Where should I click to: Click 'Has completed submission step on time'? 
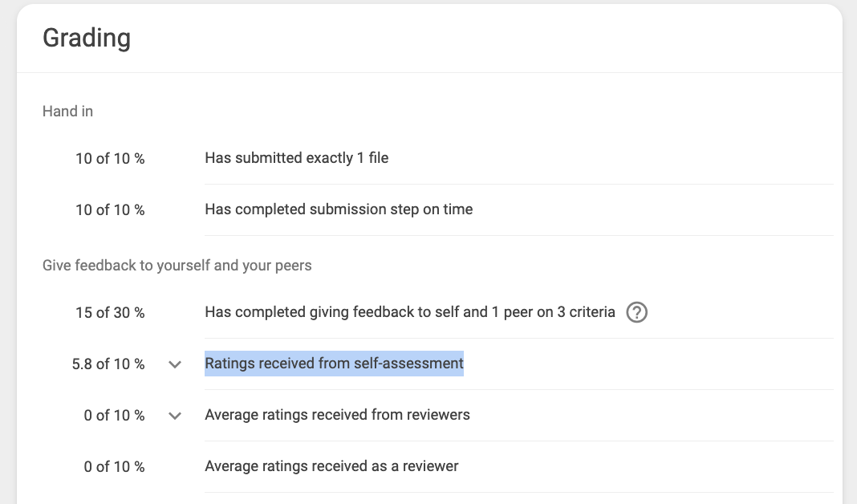[339, 209]
